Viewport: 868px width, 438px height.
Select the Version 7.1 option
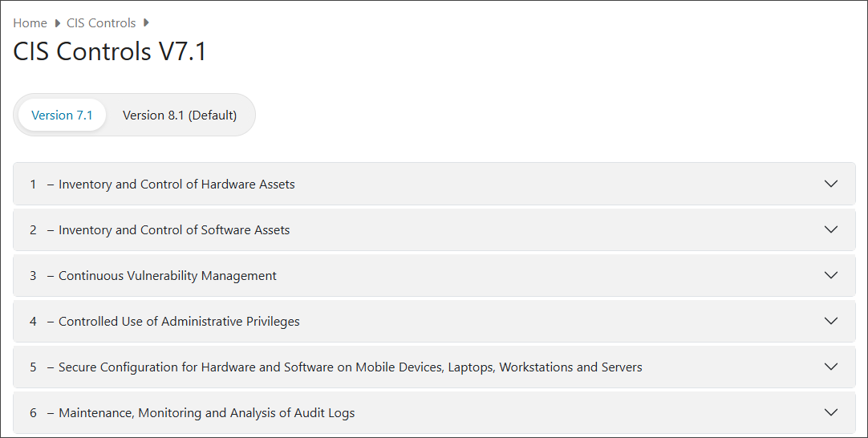pyautogui.click(x=62, y=116)
